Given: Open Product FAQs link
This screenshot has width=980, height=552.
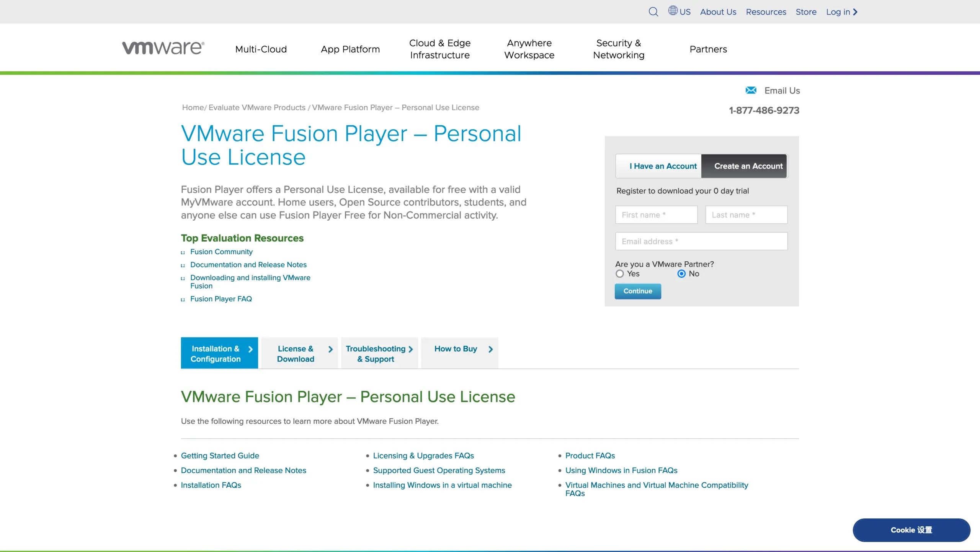Looking at the screenshot, I should point(590,456).
